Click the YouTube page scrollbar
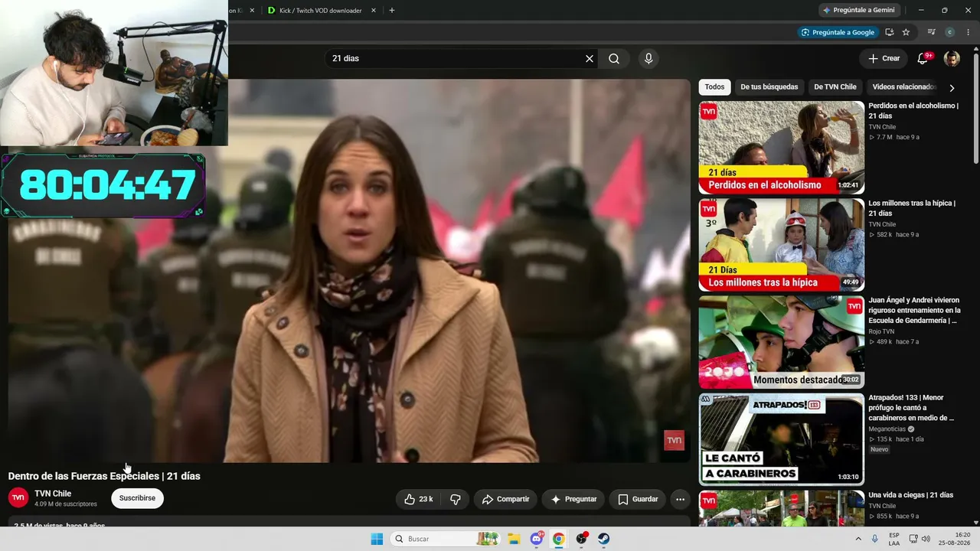 976,107
